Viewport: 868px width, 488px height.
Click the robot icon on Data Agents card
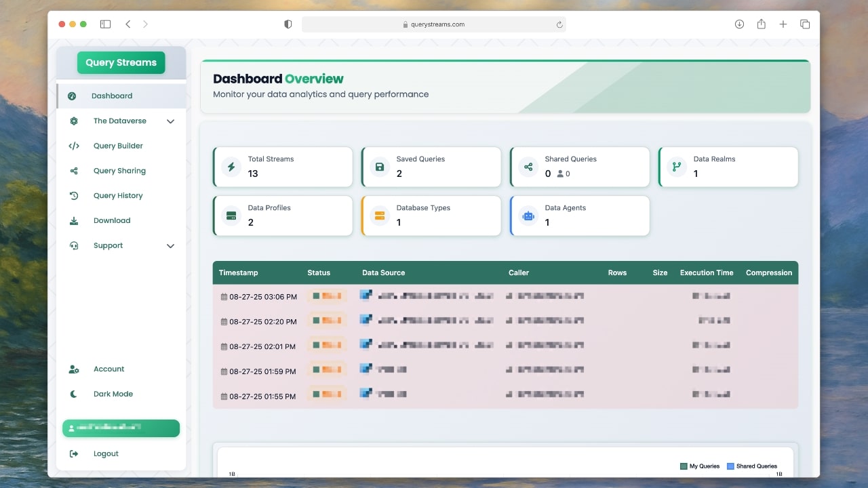(x=528, y=216)
